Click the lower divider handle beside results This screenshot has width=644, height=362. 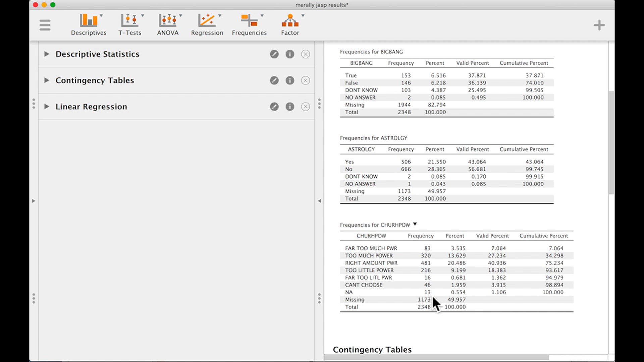(319, 299)
